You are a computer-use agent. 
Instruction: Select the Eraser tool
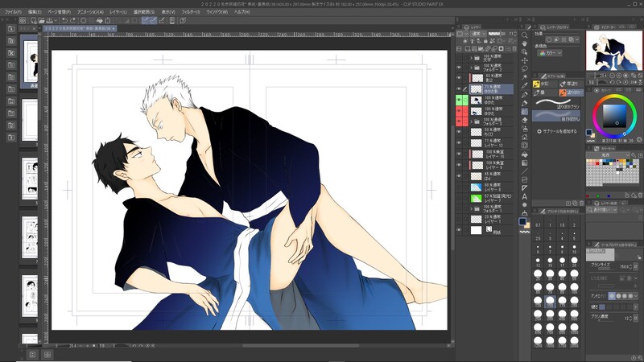[x=525, y=120]
